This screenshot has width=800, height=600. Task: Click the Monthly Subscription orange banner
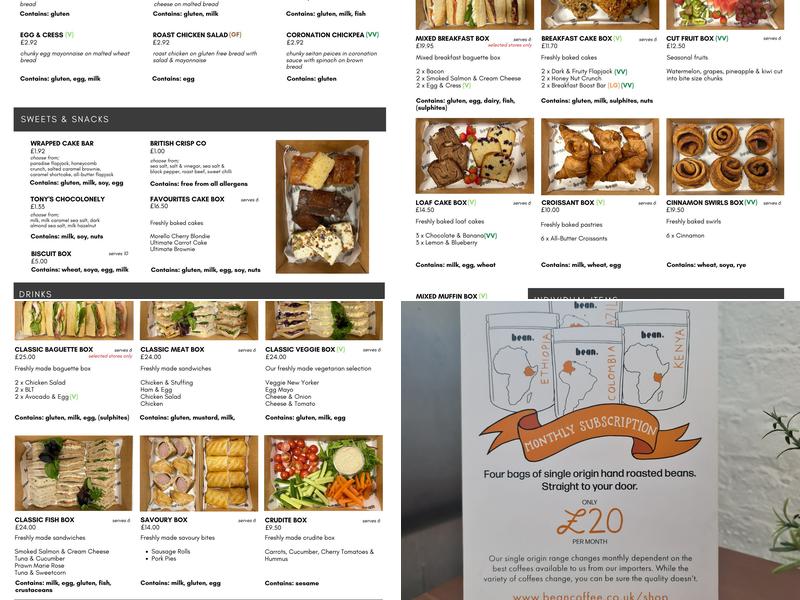pos(590,433)
